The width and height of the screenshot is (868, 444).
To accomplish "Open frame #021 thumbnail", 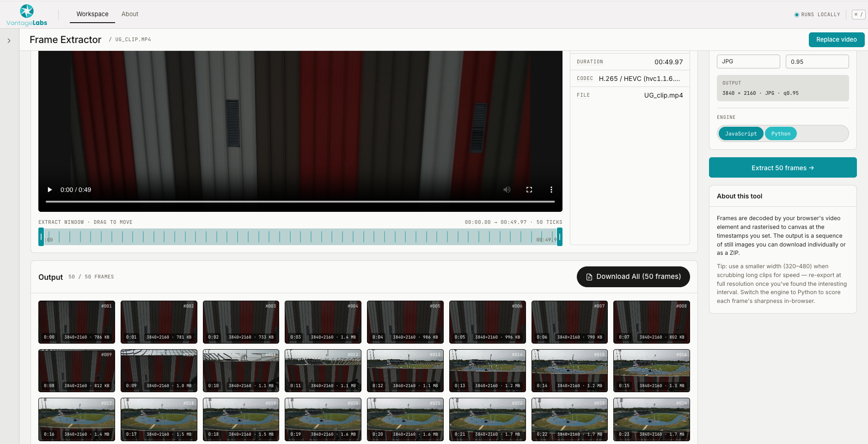I will 405,419.
